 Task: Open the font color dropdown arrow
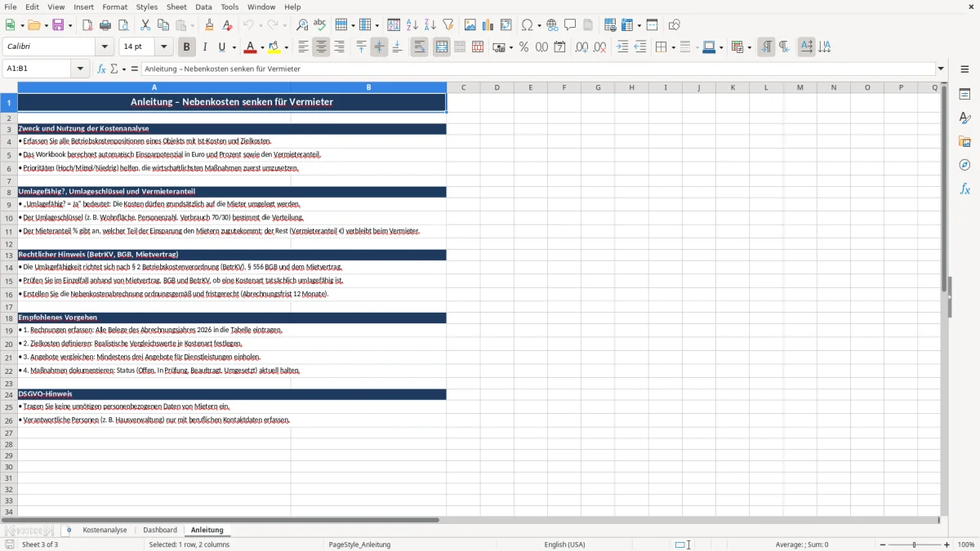pyautogui.click(x=261, y=47)
